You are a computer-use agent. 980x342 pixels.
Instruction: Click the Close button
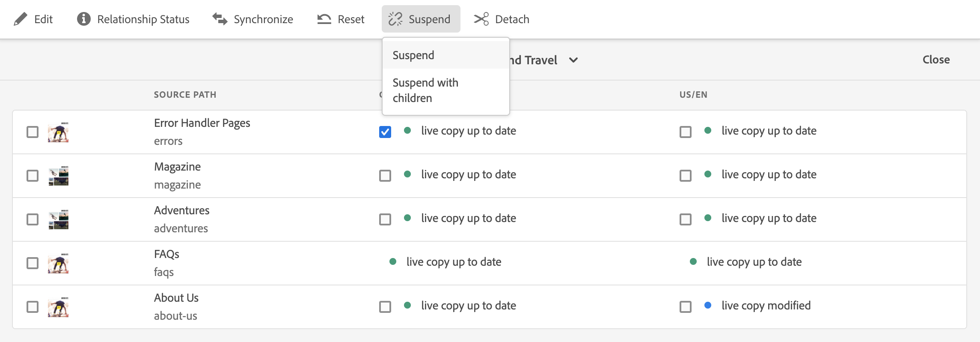936,60
